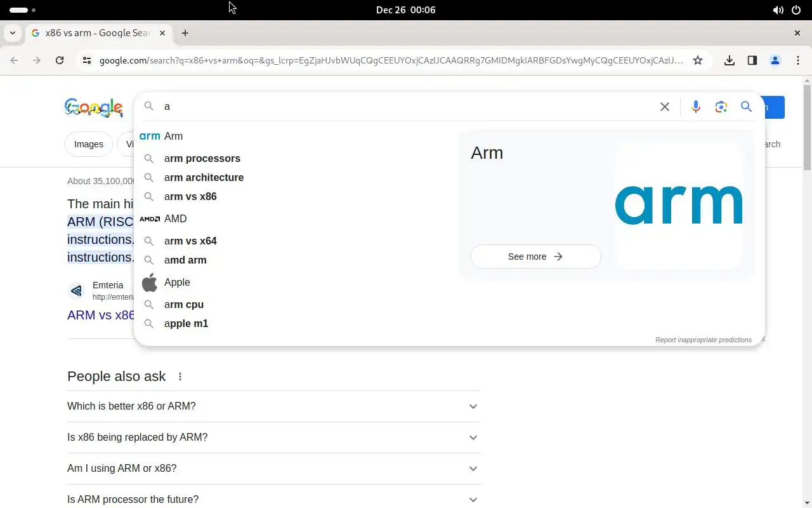Expand "Which is better x86 or ARM?"

[273, 406]
